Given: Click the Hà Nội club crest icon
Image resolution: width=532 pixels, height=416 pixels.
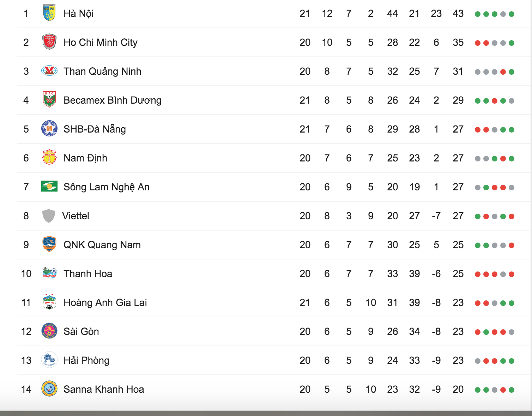Looking at the screenshot, I should (x=49, y=13).
